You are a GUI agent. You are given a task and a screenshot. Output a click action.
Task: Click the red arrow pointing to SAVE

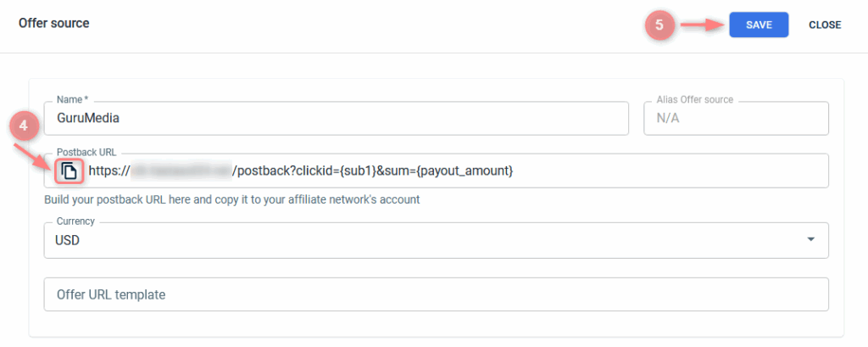tap(700, 25)
